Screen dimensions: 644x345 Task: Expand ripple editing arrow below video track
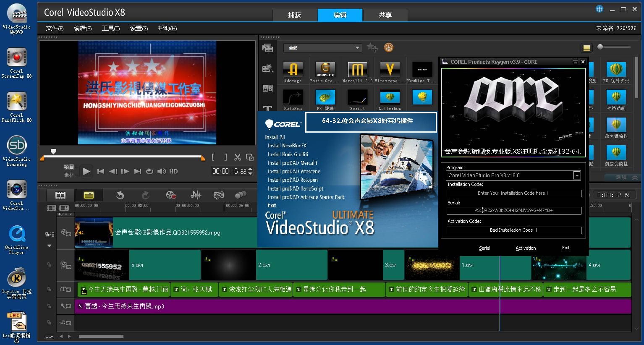49,246
